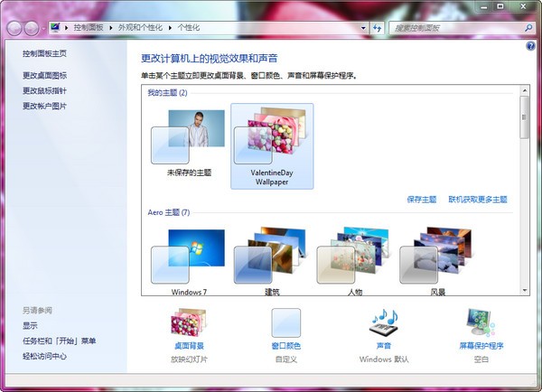Open 窗口颜色 window color swatch
This screenshot has height=392, width=542.
point(285,322)
